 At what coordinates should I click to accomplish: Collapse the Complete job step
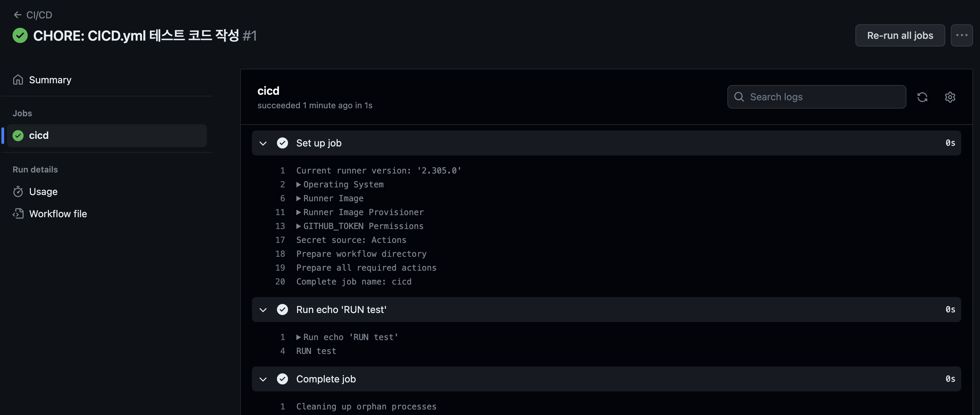[x=263, y=379]
